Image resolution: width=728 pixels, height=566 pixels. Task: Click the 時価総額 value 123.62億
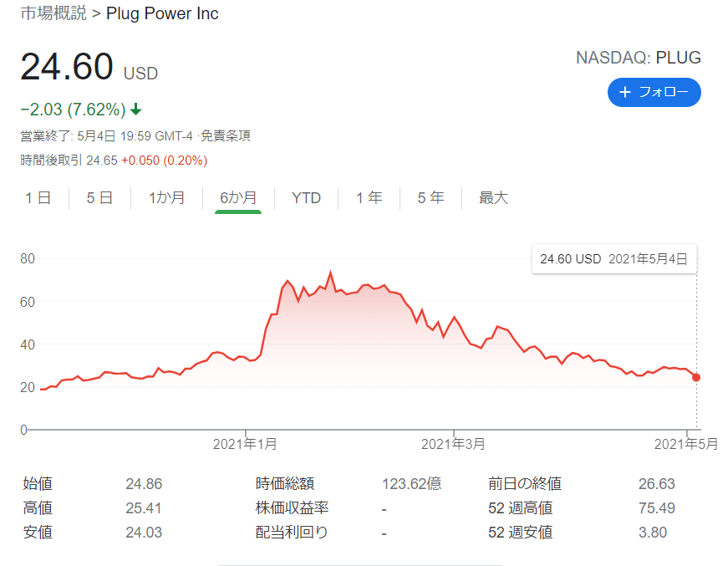tap(411, 484)
